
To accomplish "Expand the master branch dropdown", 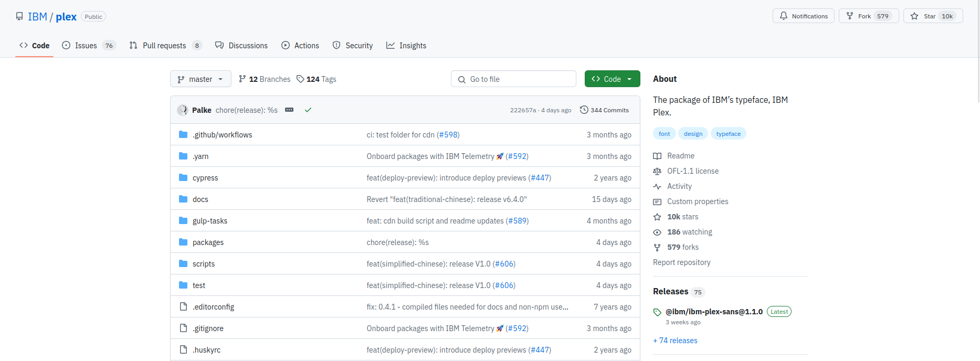I will (x=201, y=79).
